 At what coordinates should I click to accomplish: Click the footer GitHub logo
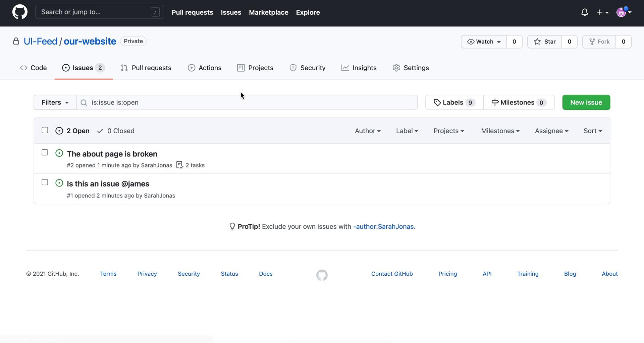(x=322, y=275)
